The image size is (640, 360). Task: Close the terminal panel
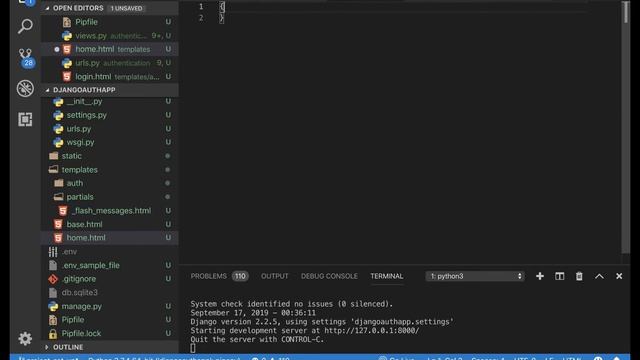(619, 276)
